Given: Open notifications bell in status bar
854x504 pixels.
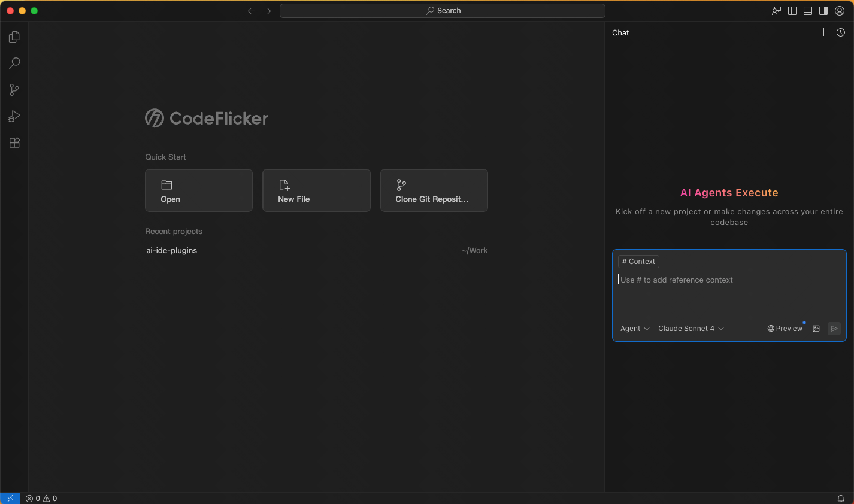Looking at the screenshot, I should pos(841,498).
